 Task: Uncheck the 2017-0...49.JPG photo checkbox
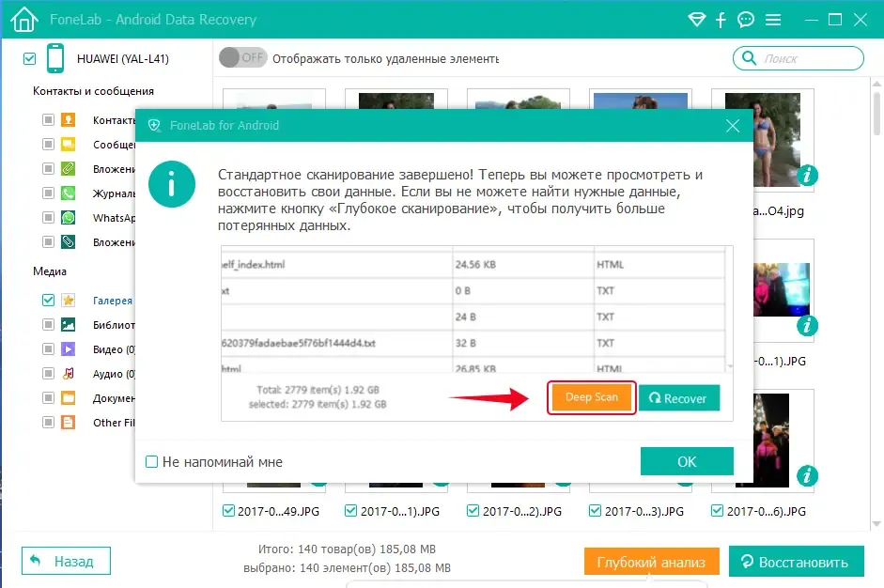[228, 511]
